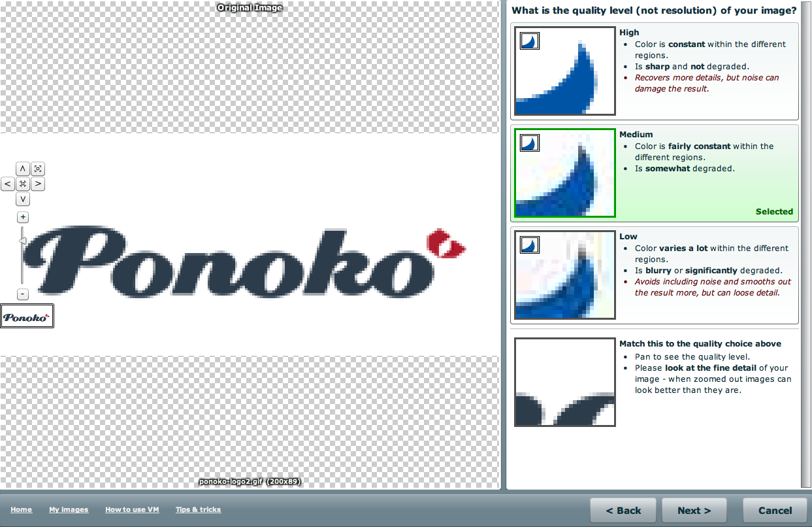
Task: Select the High quality level option
Action: click(x=654, y=71)
